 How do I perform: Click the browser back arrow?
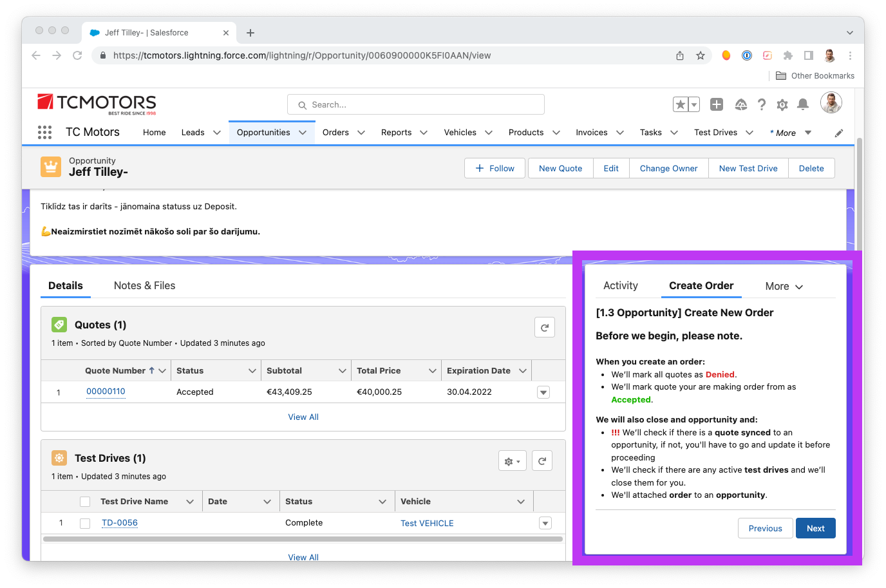36,55
